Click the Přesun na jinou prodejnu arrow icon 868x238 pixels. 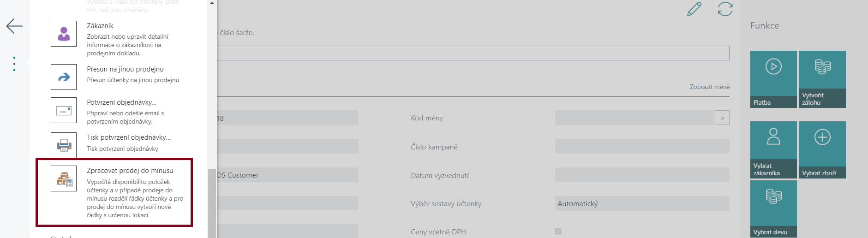point(64,77)
